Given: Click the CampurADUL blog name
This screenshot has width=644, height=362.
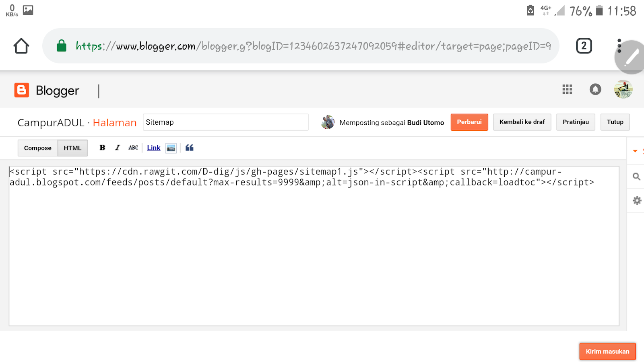Looking at the screenshot, I should tap(51, 123).
